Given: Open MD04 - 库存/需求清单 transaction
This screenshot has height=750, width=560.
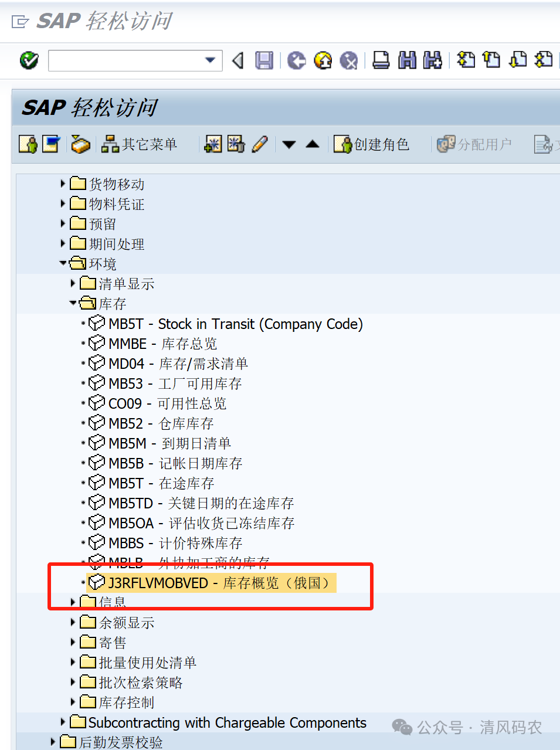Looking at the screenshot, I should [x=178, y=364].
